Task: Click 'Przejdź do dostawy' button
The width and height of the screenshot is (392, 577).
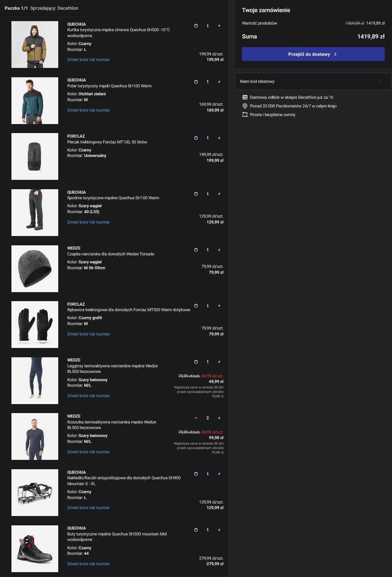Action: [313, 54]
